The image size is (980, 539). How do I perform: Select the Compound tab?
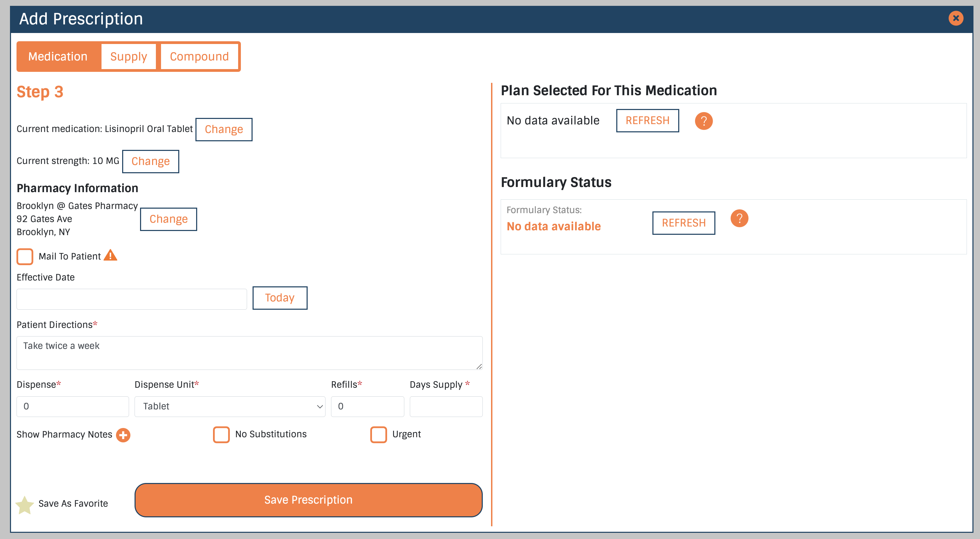(x=200, y=56)
